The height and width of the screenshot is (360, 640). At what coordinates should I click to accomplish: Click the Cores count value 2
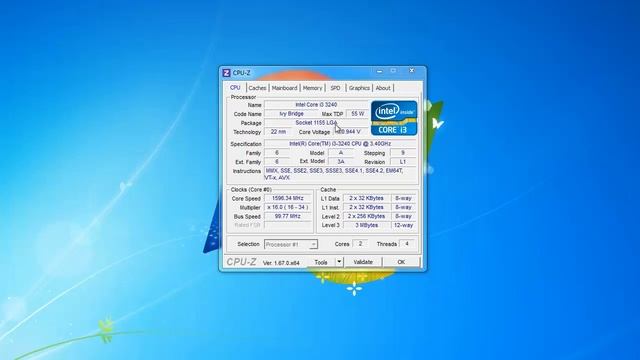click(360, 244)
